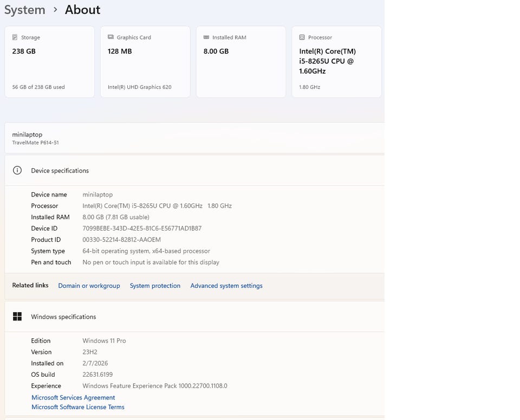
Task: Click OS build value 22631.6199
Action: (97, 375)
